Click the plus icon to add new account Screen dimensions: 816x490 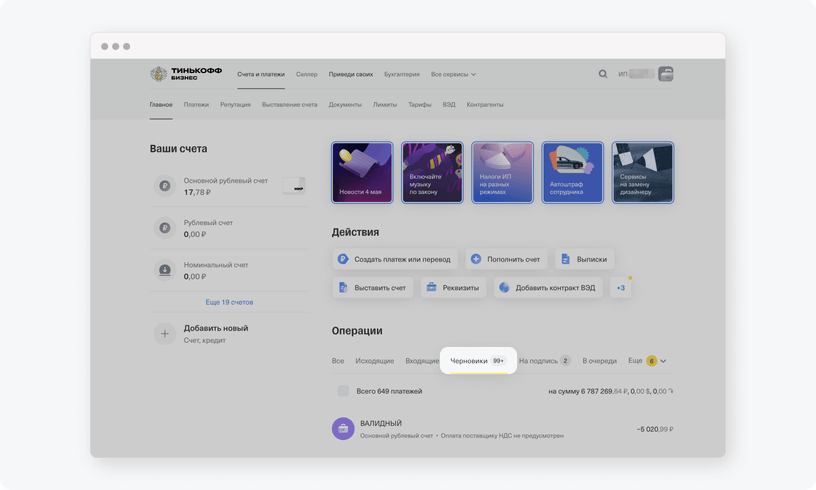coord(164,334)
